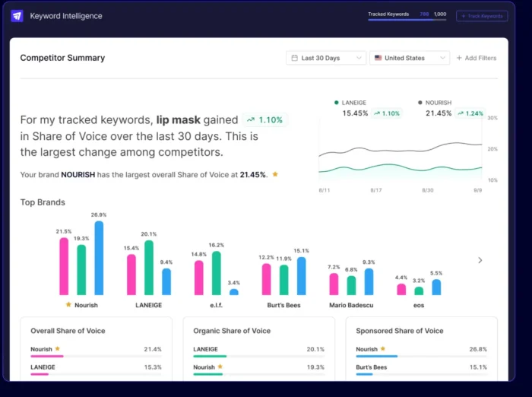This screenshot has width=532, height=397.
Task: Click the 8/17 date label on chart
Action: 376,190
